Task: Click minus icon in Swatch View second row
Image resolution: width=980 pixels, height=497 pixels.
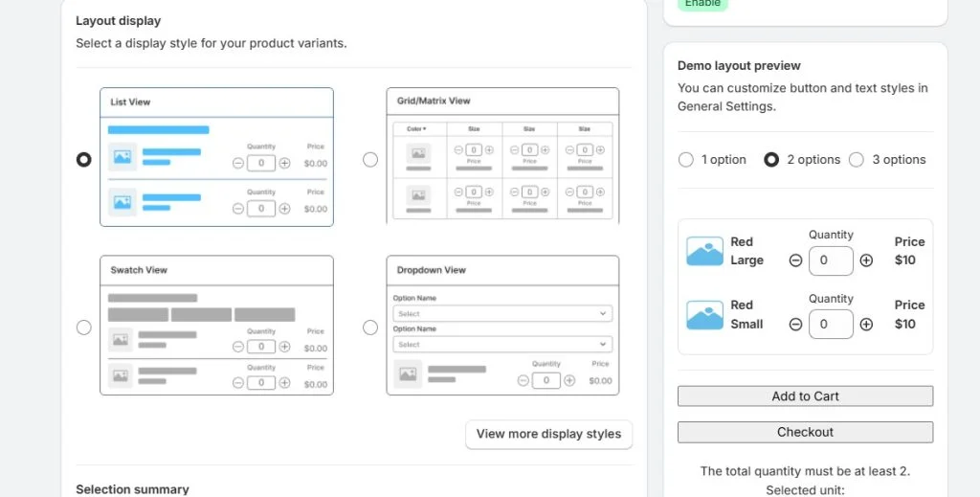Action: (x=238, y=383)
